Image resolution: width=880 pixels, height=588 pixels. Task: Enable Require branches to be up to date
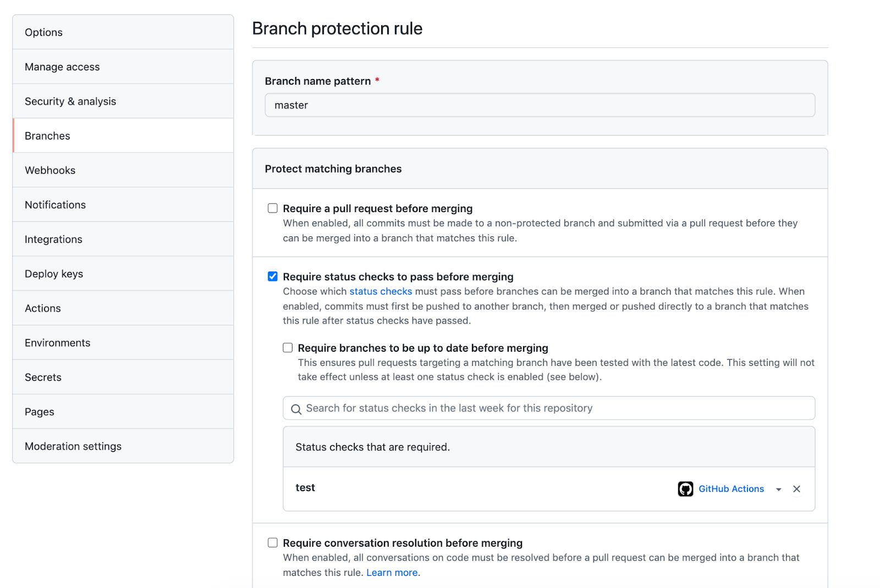pyautogui.click(x=288, y=348)
